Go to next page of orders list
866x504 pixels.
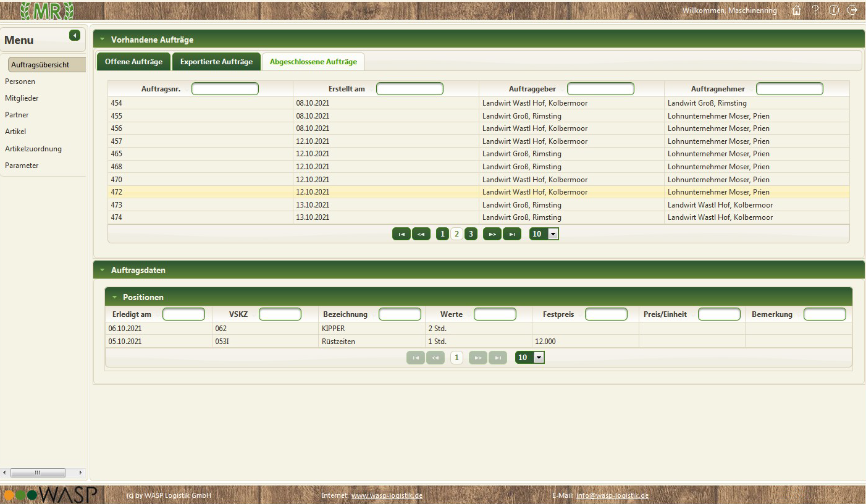(492, 234)
